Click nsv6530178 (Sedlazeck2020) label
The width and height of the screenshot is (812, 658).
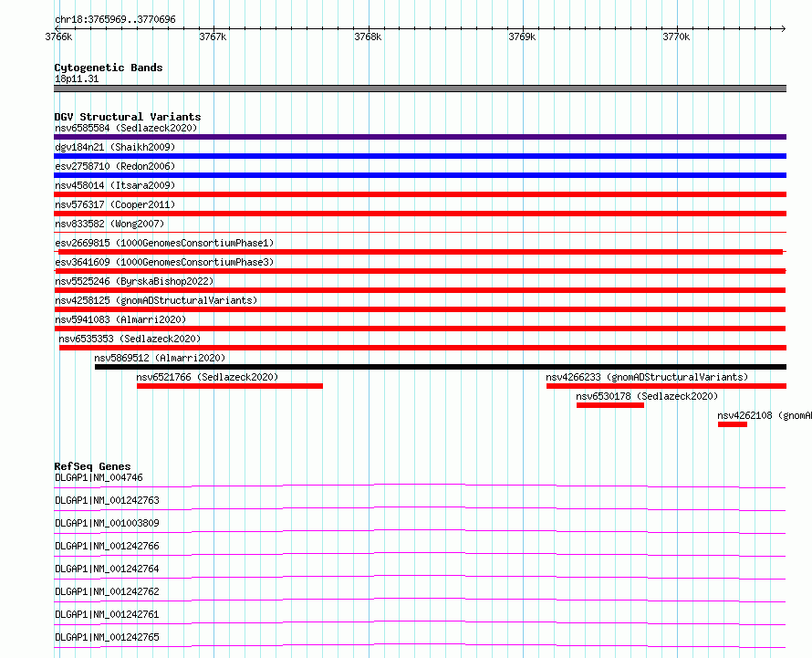647,396
